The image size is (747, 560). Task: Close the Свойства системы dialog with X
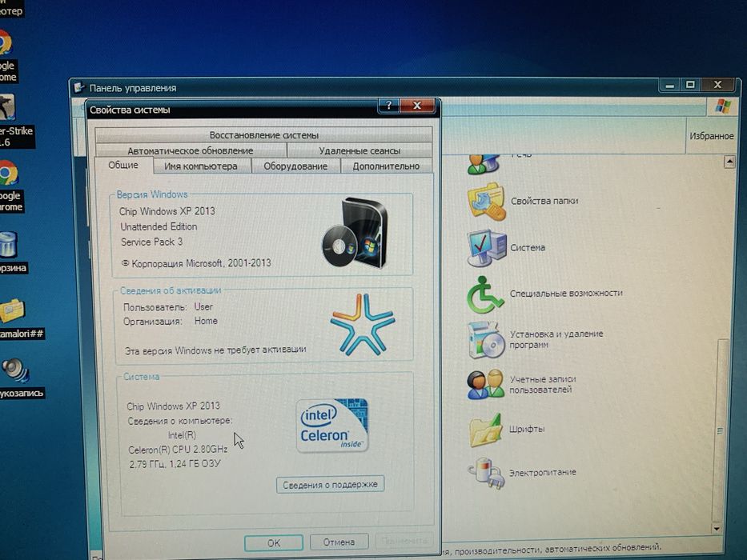tap(417, 106)
